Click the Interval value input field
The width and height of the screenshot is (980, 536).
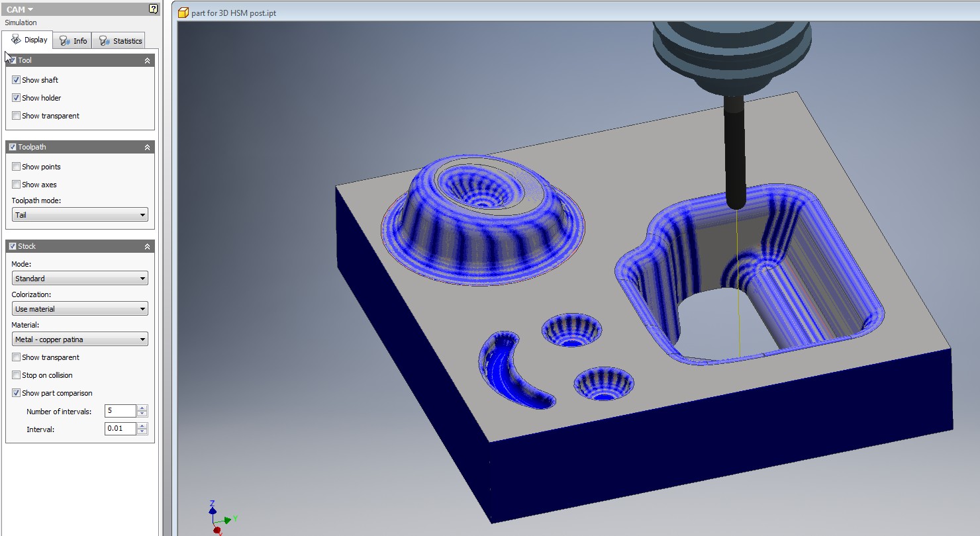[120, 429]
